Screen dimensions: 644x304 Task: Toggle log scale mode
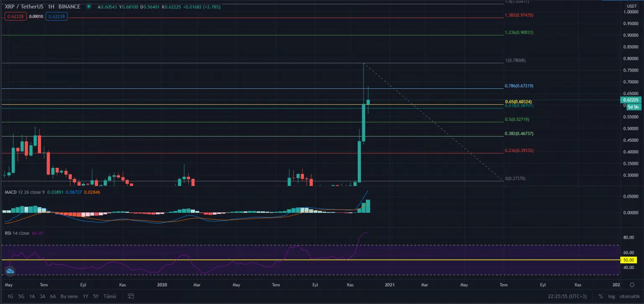pyautogui.click(x=611, y=296)
